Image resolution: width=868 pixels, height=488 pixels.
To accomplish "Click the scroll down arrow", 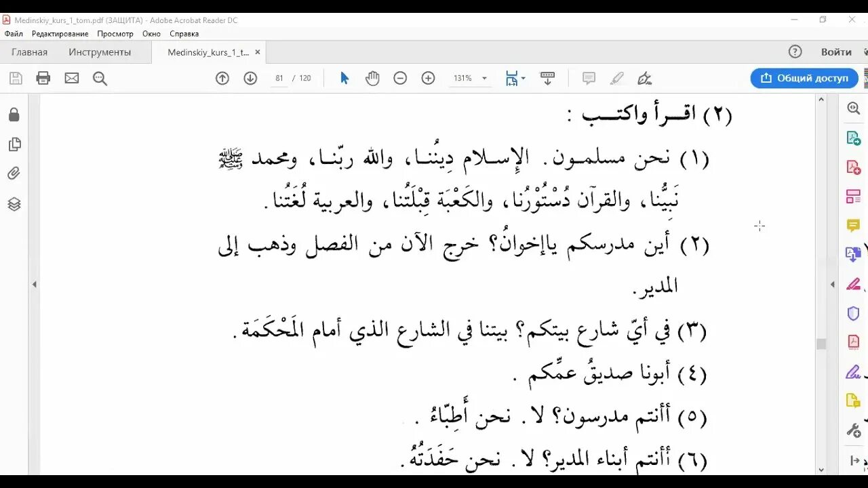I will (x=821, y=469).
